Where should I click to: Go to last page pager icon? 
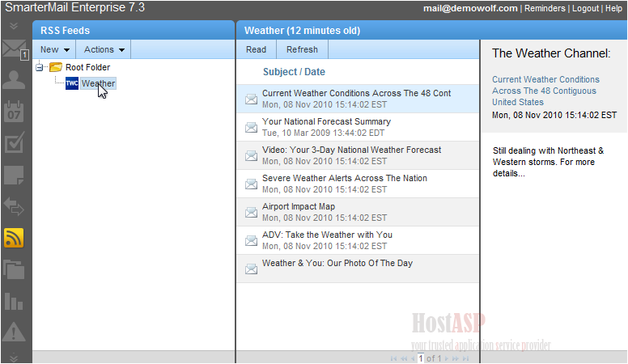coord(465,359)
